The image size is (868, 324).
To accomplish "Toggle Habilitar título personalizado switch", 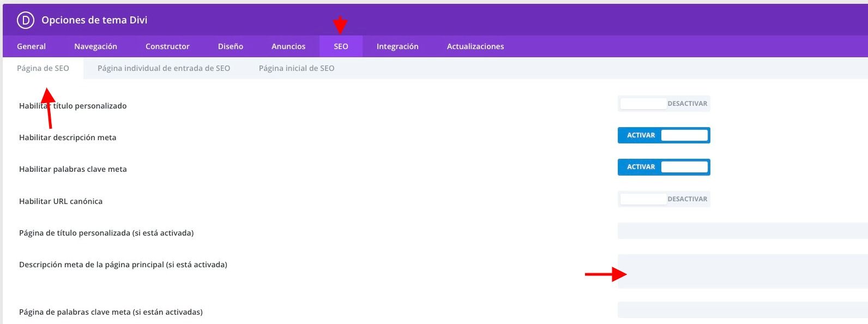I will click(664, 104).
